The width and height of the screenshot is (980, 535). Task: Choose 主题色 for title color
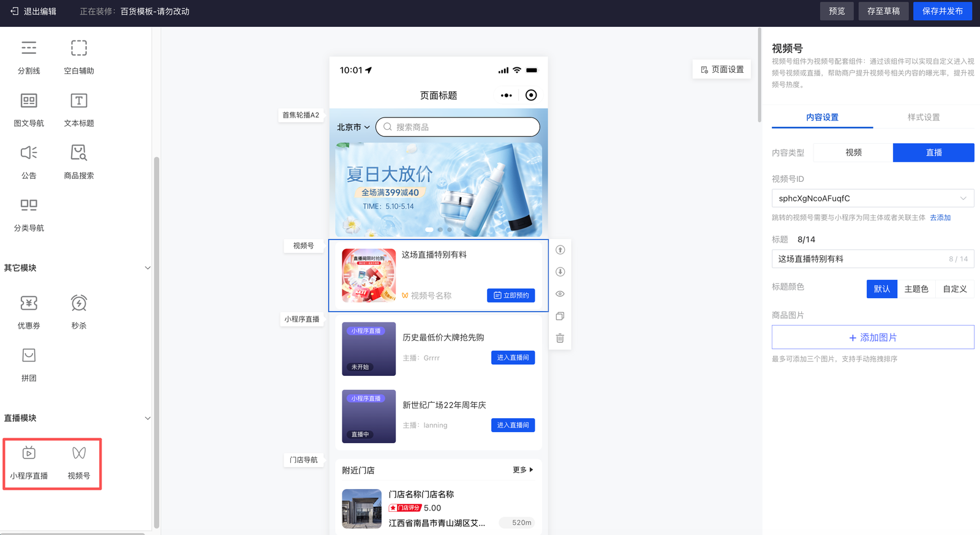[916, 289]
